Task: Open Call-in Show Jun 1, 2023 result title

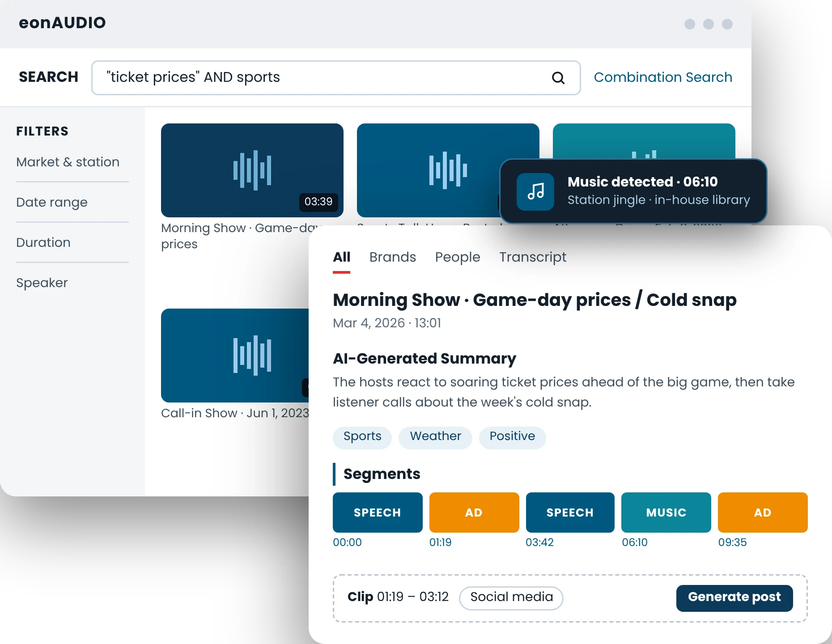Action: [x=235, y=413]
